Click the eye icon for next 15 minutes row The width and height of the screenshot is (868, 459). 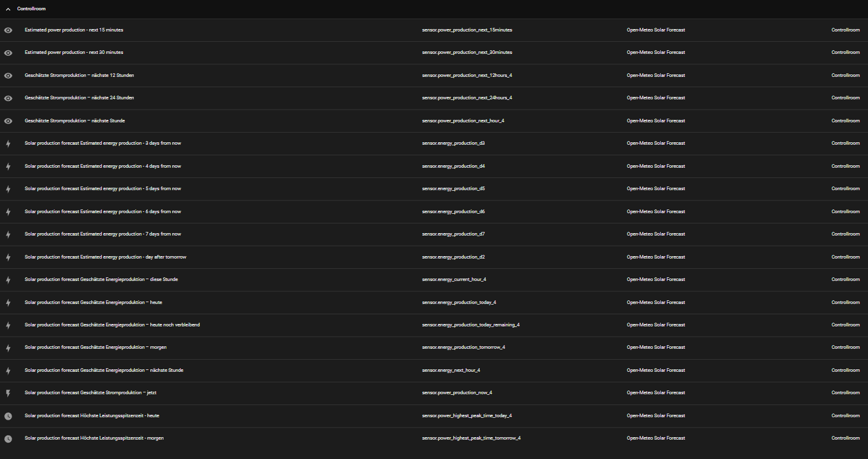coord(8,30)
